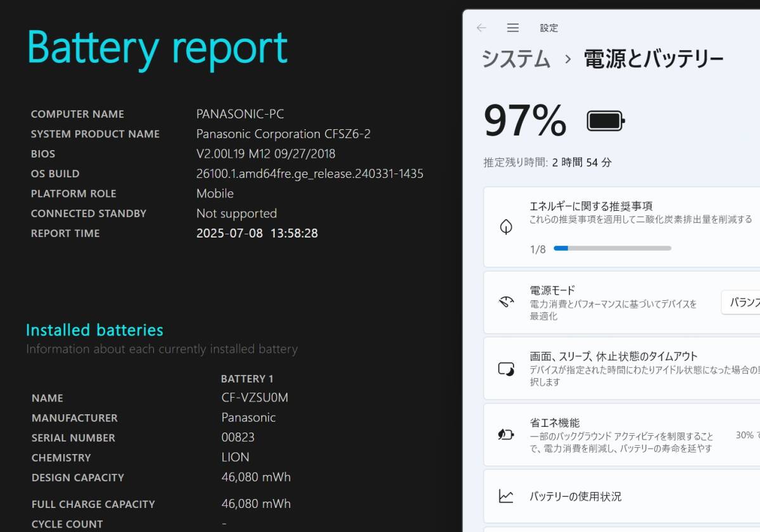Click the power mode gauge icon
This screenshot has width=760, height=532.
click(506, 302)
